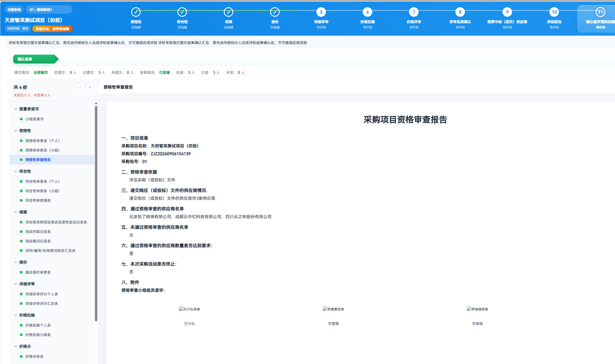Collapse the 磋商 tree group

click(x=16, y=212)
